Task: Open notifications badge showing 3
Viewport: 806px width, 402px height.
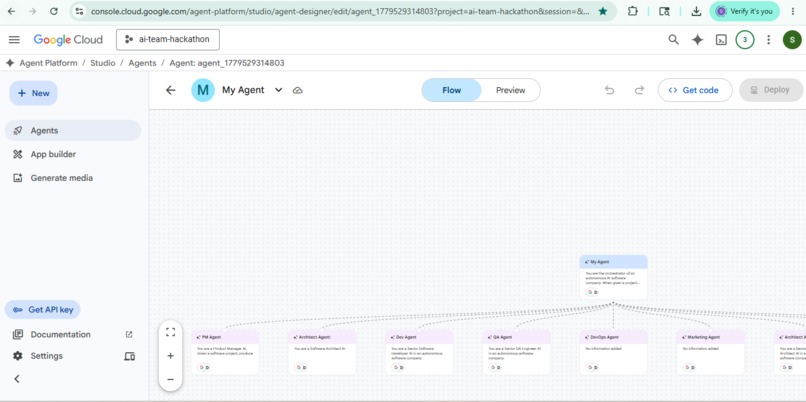Action: (745, 40)
